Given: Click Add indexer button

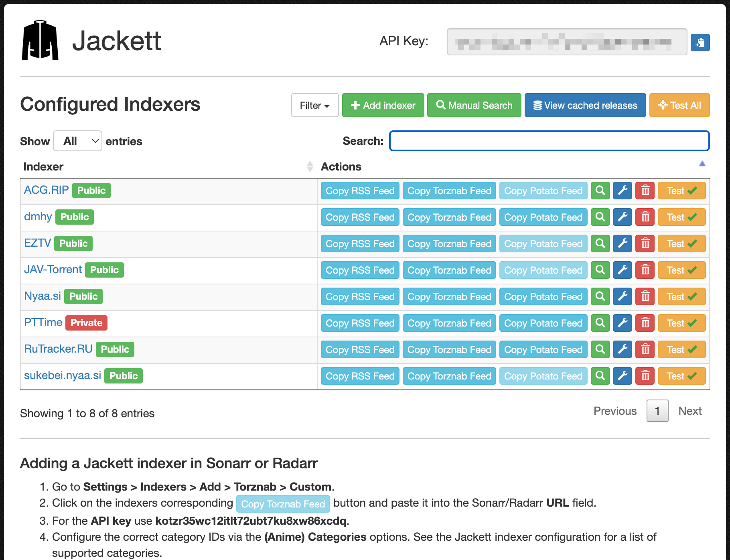Looking at the screenshot, I should click(383, 105).
